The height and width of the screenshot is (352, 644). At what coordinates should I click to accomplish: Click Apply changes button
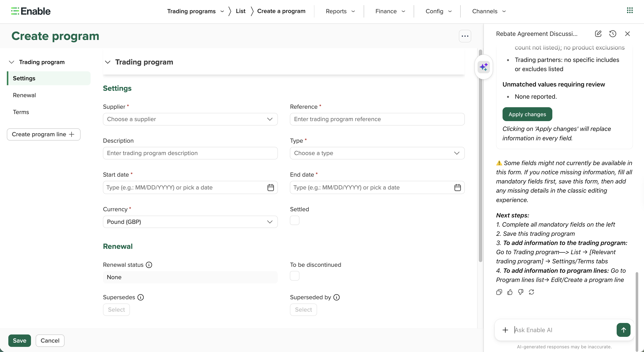[x=527, y=114]
